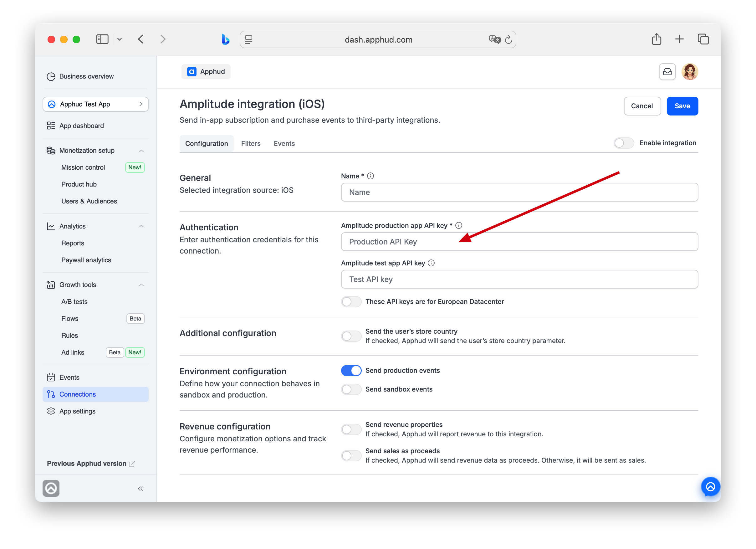Click info icon beside test API key label
Viewport: 756px width, 549px height.
pyautogui.click(x=431, y=263)
